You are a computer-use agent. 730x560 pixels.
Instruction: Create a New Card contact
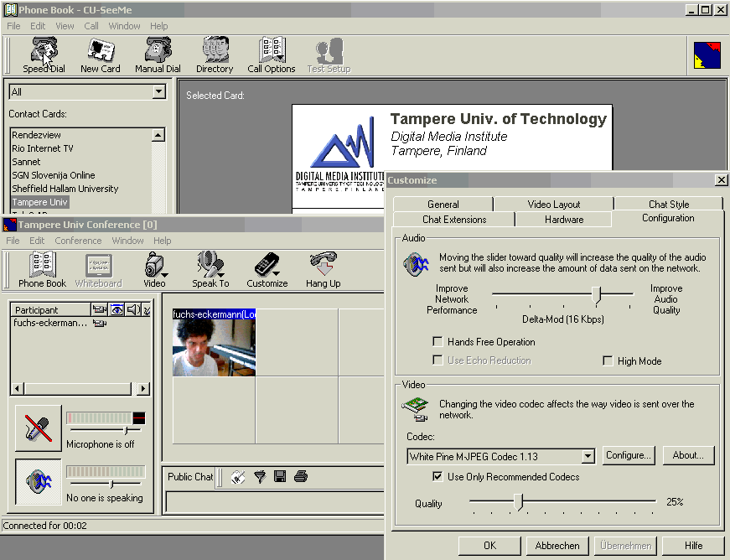[x=101, y=55]
